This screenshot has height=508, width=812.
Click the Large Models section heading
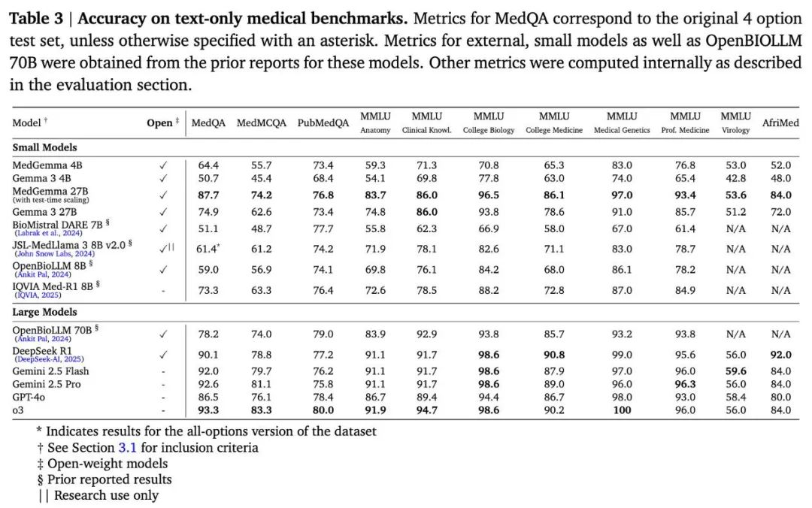tap(44, 313)
